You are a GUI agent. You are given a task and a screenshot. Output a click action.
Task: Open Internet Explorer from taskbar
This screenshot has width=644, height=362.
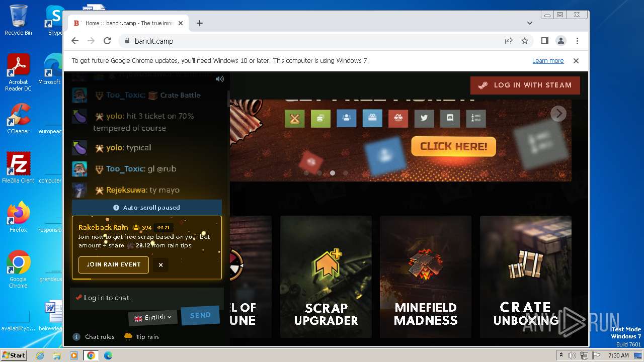click(40, 355)
